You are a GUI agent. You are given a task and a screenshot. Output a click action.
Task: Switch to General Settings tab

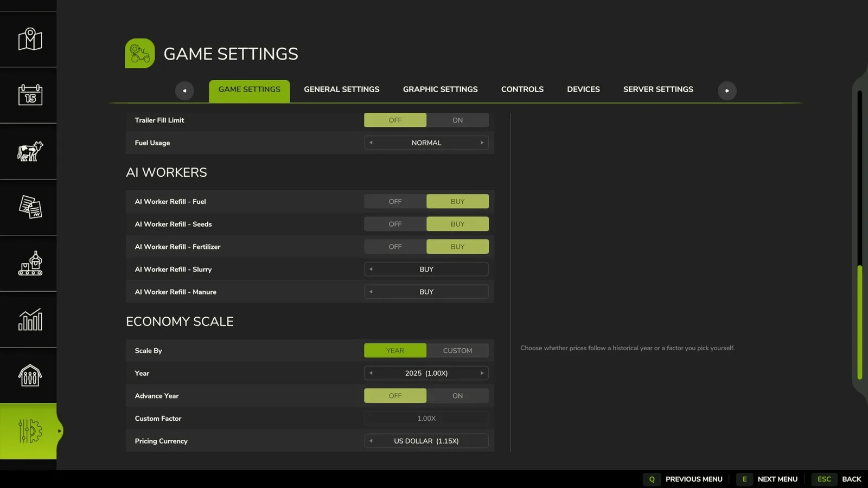[x=341, y=89]
